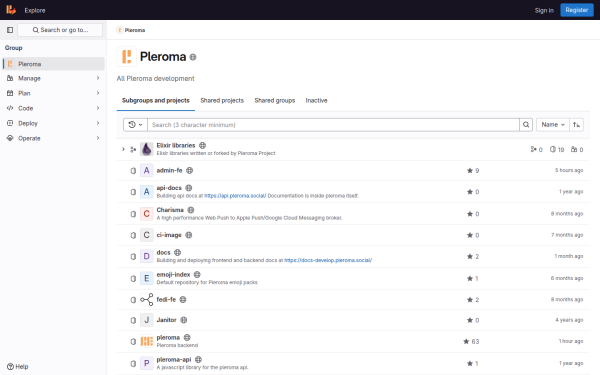The image size is (600, 375).
Task: Click the Pleroma breadcrumb link
Action: point(135,30)
